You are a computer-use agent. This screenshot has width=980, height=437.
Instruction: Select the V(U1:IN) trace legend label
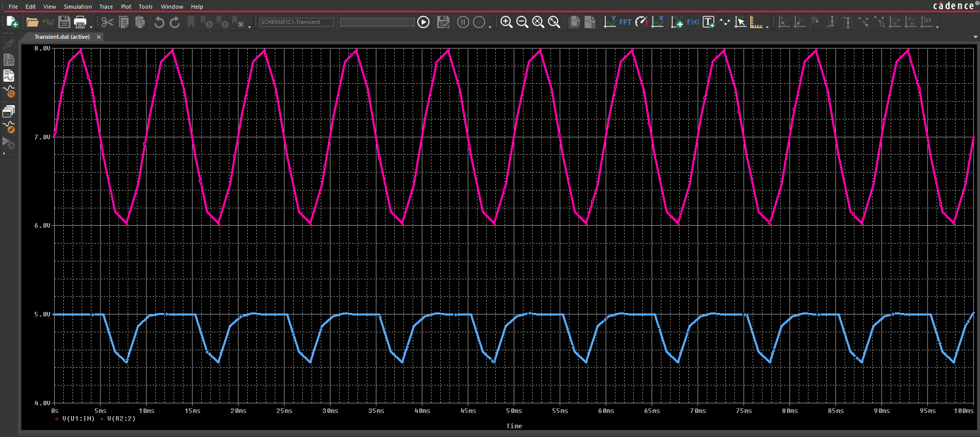coord(78,419)
